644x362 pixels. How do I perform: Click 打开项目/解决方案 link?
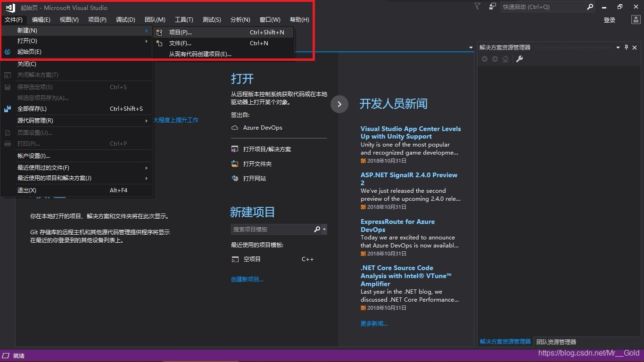(267, 149)
